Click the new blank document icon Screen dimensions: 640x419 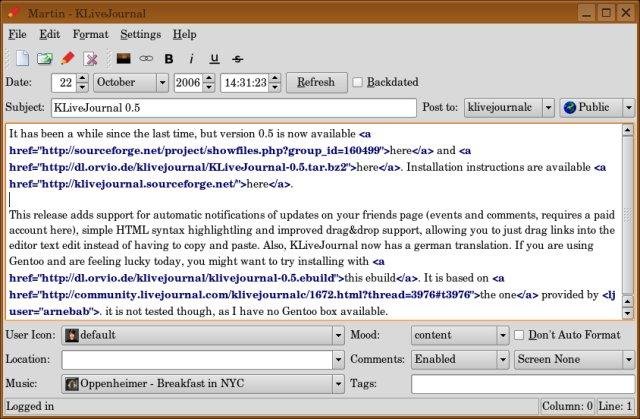(22, 58)
